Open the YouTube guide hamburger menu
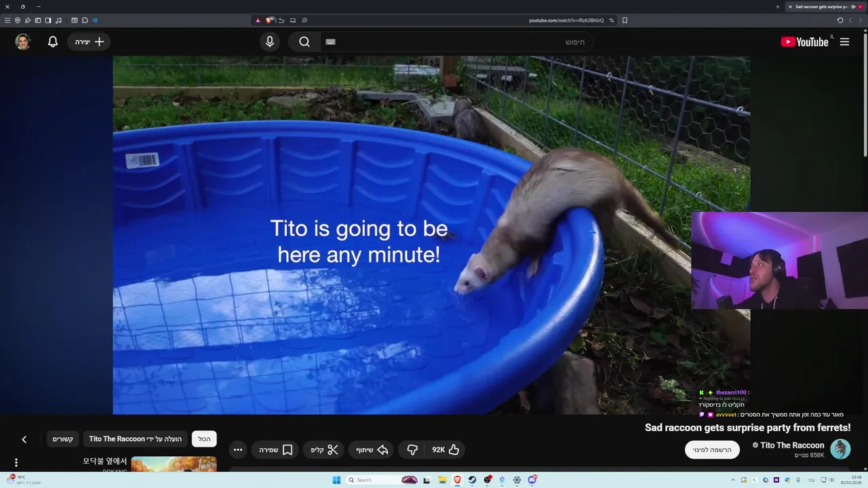868x488 pixels. pos(844,42)
